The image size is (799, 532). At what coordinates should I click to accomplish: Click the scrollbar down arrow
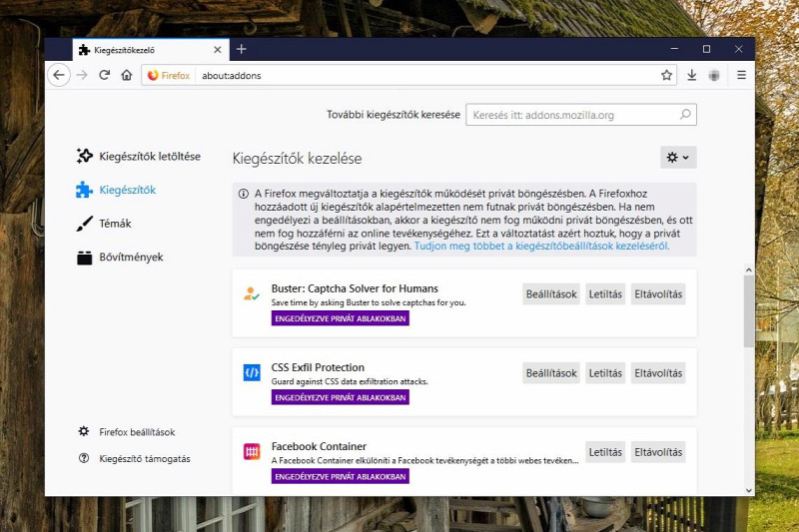748,490
